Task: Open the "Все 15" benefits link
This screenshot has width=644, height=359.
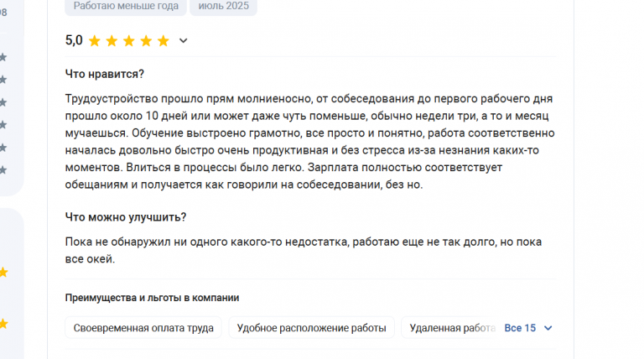Action: (520, 328)
